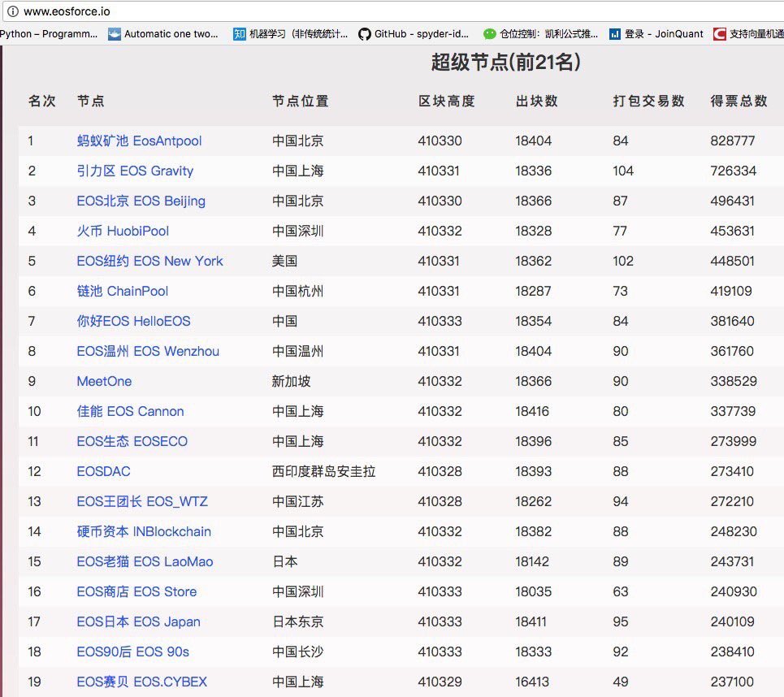Select location 中国温州 in EOS Wenzhou row

coord(298,351)
